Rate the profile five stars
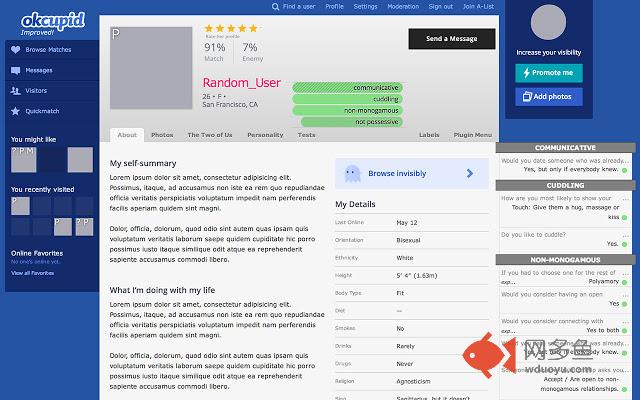 coord(253,28)
